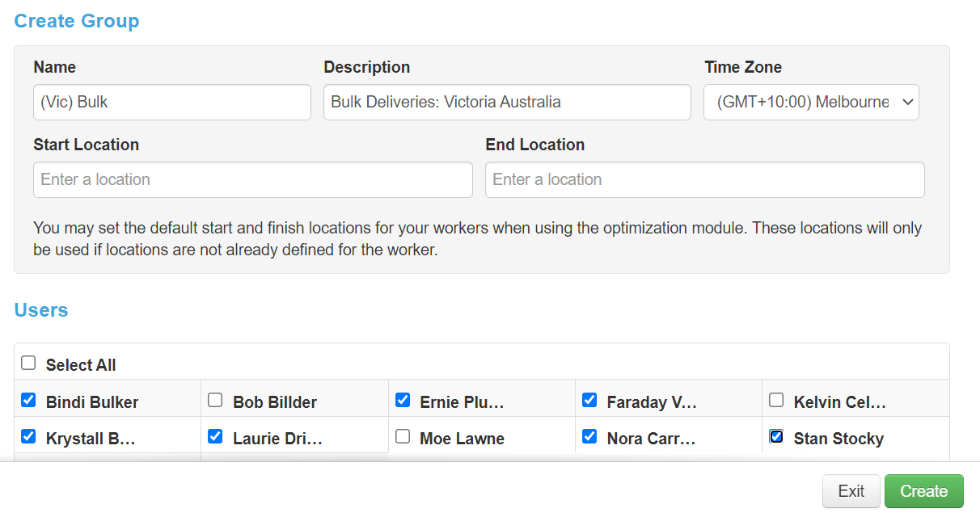Screen dimensions: 980x517
Task: Toggle the Stan Stocky checkbox
Action: (x=776, y=436)
